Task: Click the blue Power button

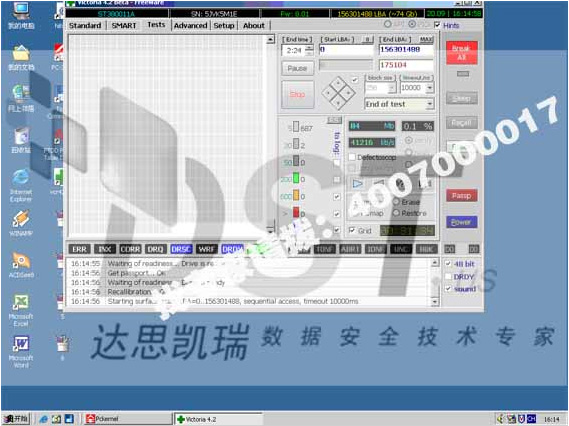Action: coord(462,222)
